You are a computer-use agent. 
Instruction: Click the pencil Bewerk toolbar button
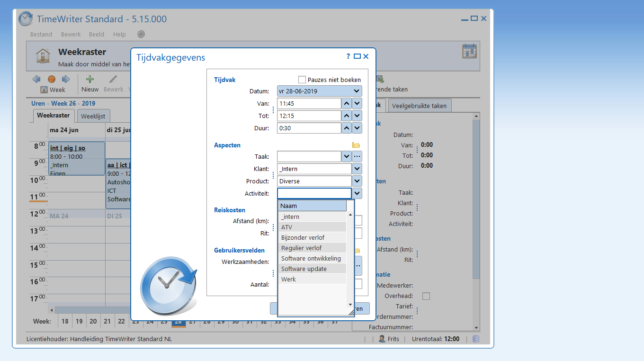click(113, 84)
